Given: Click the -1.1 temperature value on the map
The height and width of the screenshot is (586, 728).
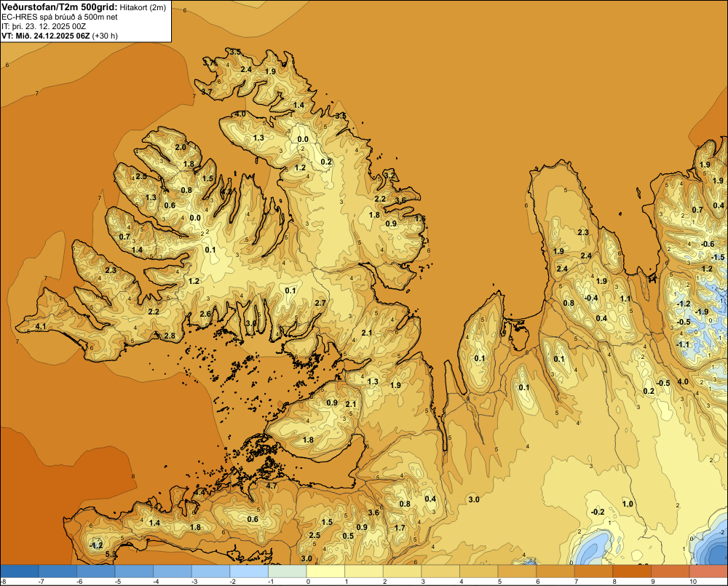Looking at the screenshot, I should [683, 344].
